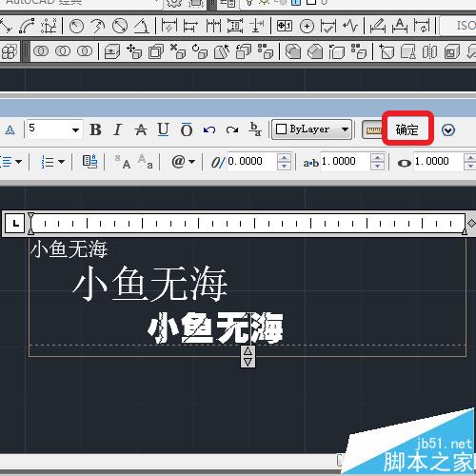Screen dimensions: 476x476
Task: Open the geometric Tolerance tool
Action: (x=285, y=26)
